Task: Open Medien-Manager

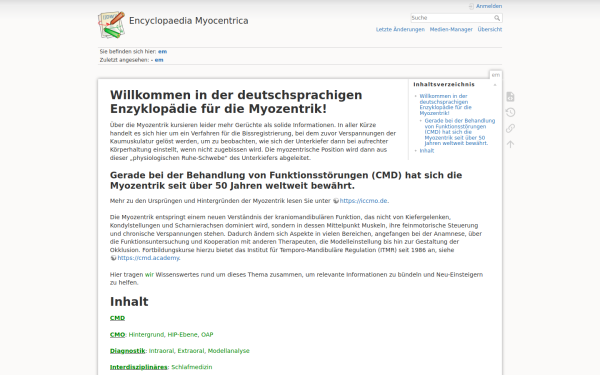Action: click(451, 29)
